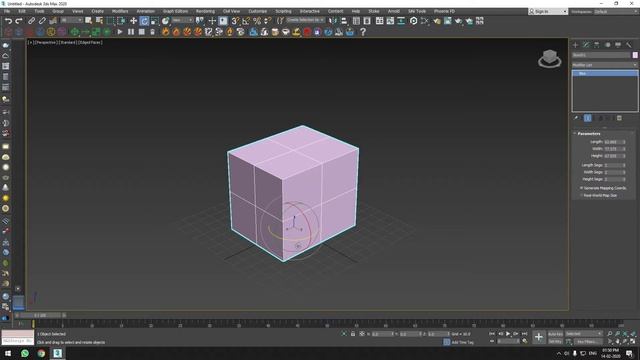Click the time slider handle
This screenshot has height=360, width=640.
point(40,315)
